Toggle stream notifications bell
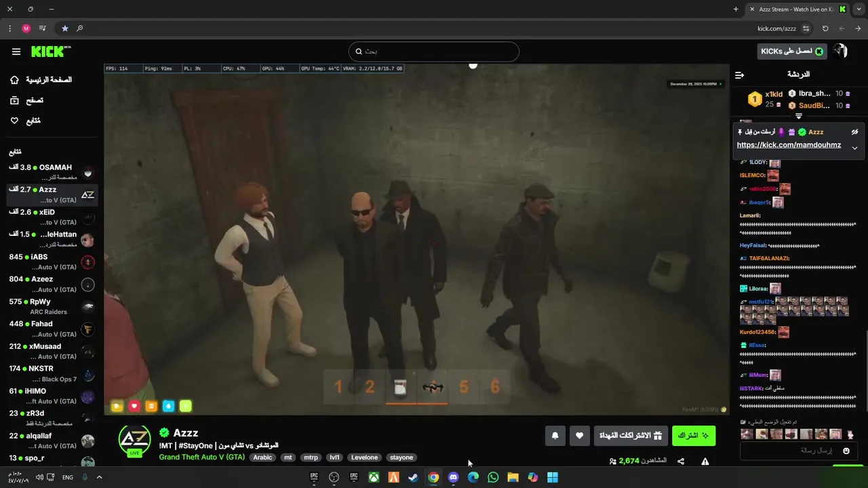This screenshot has height=488, width=868. [555, 436]
